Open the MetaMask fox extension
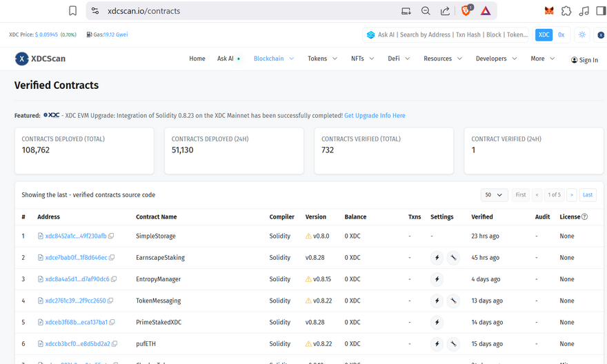Viewport: 607px width, 364px height. tap(549, 11)
